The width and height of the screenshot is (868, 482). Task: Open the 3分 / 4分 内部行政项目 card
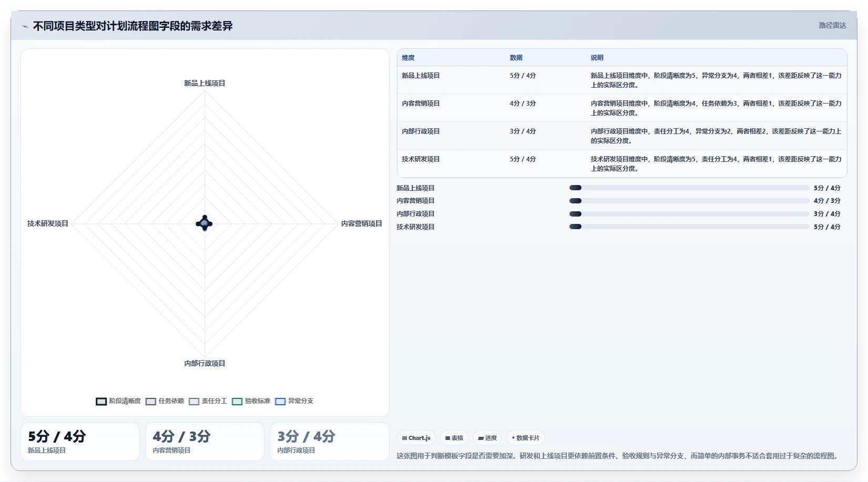329,442
